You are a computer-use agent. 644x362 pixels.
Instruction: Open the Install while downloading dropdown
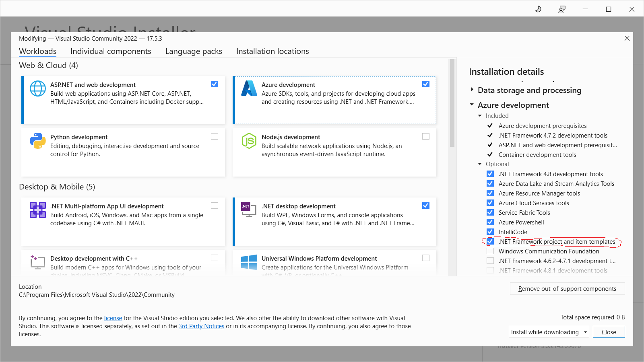549,332
